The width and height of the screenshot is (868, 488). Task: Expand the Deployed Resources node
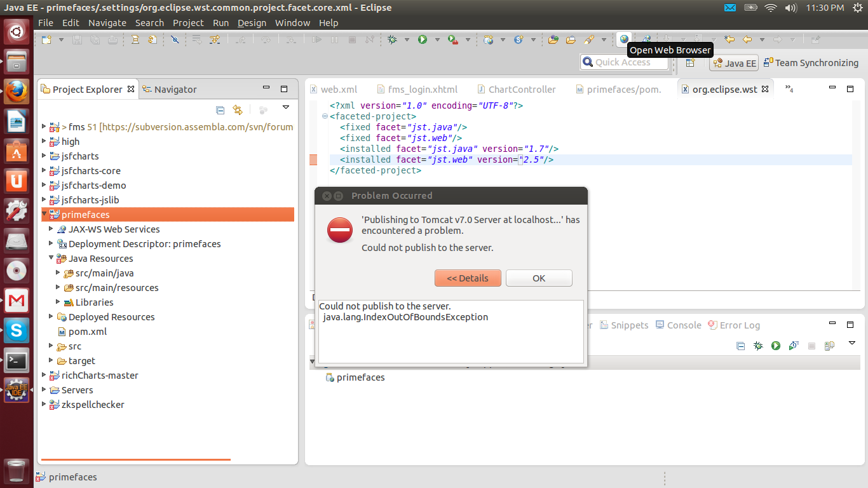coord(51,317)
